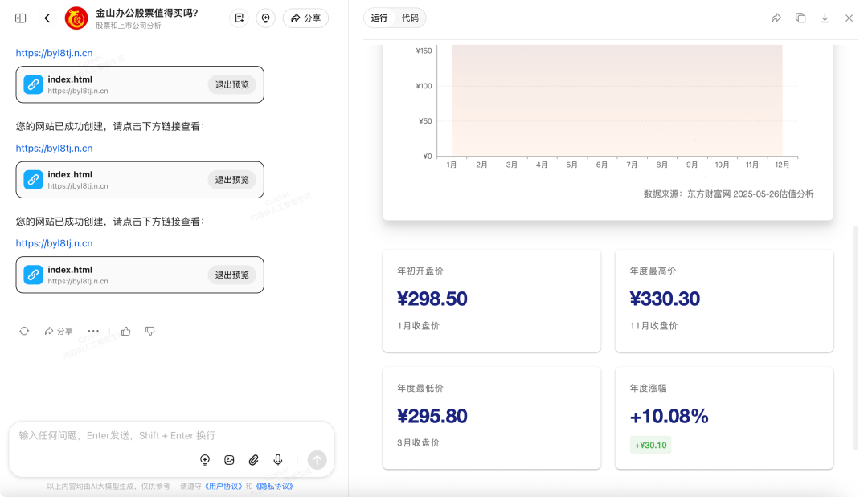Select the +10.08% annual gain value
Screen dimensions: 868x497
coord(669,416)
